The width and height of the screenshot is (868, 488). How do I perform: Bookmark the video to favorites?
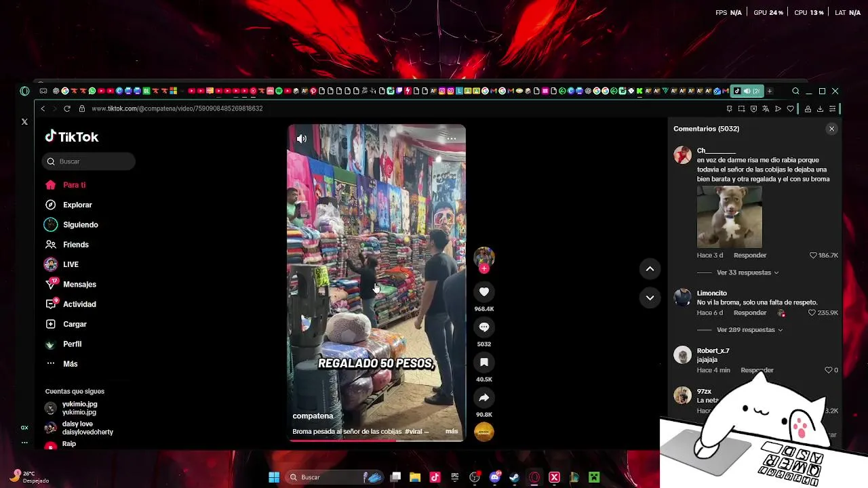[x=484, y=363]
